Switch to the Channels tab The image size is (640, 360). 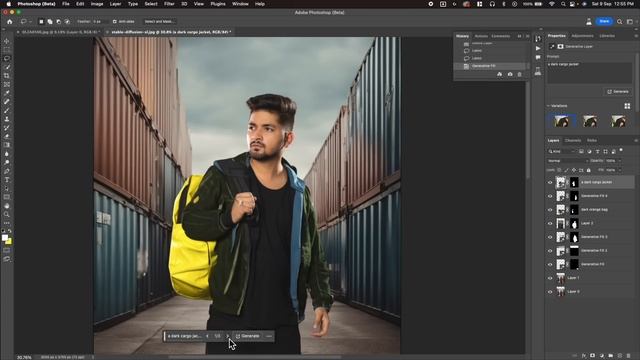[573, 140]
